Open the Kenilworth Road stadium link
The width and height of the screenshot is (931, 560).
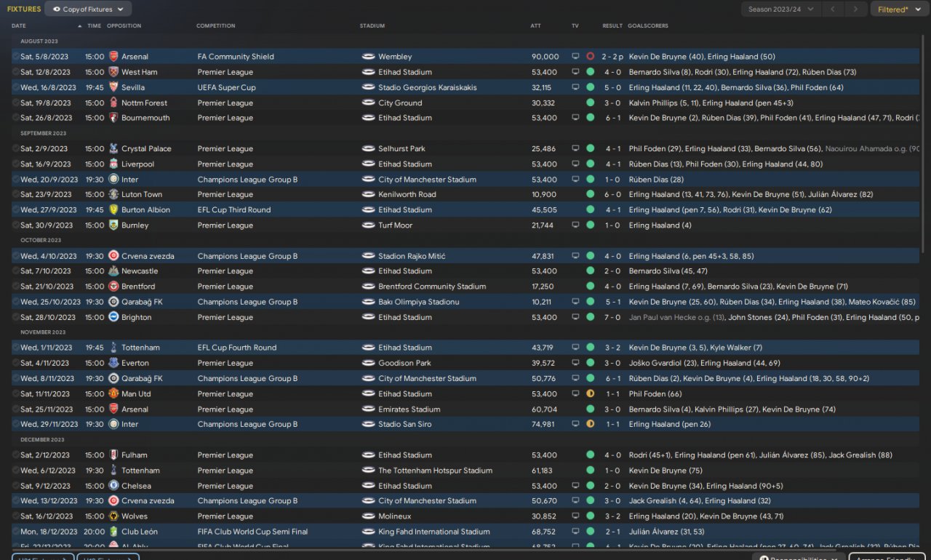tap(407, 195)
